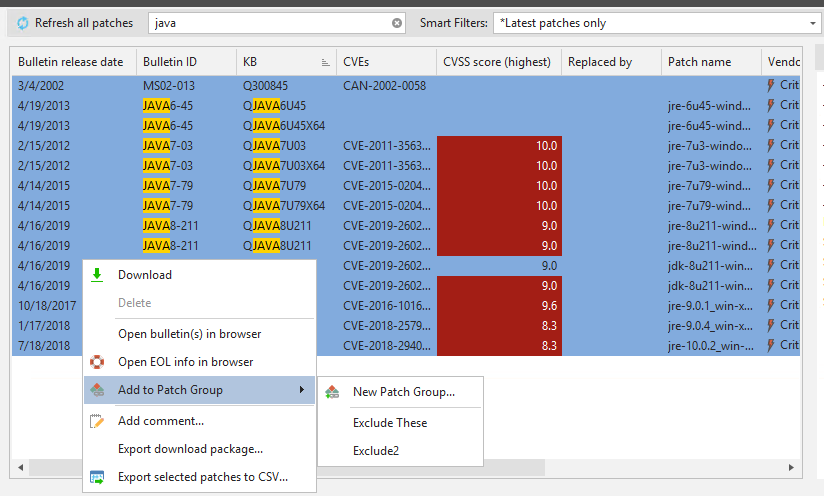824x496 pixels.
Task: Choose Export download package menu entry
Action: pyautogui.click(x=190, y=449)
